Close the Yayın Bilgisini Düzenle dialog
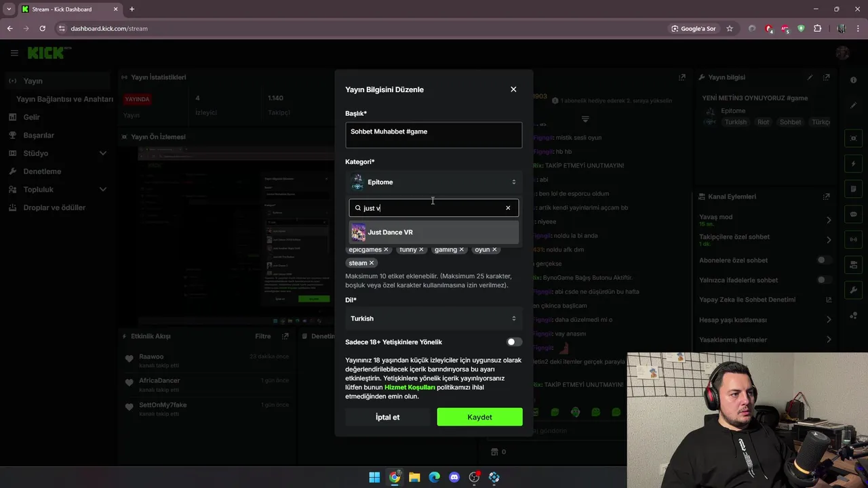868x488 pixels. (x=513, y=89)
